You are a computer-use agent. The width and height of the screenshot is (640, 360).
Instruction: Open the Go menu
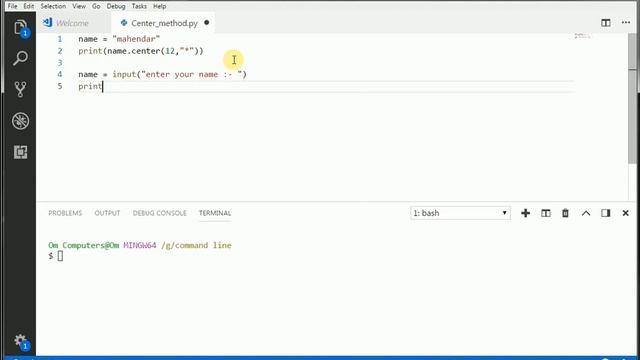(96, 6)
